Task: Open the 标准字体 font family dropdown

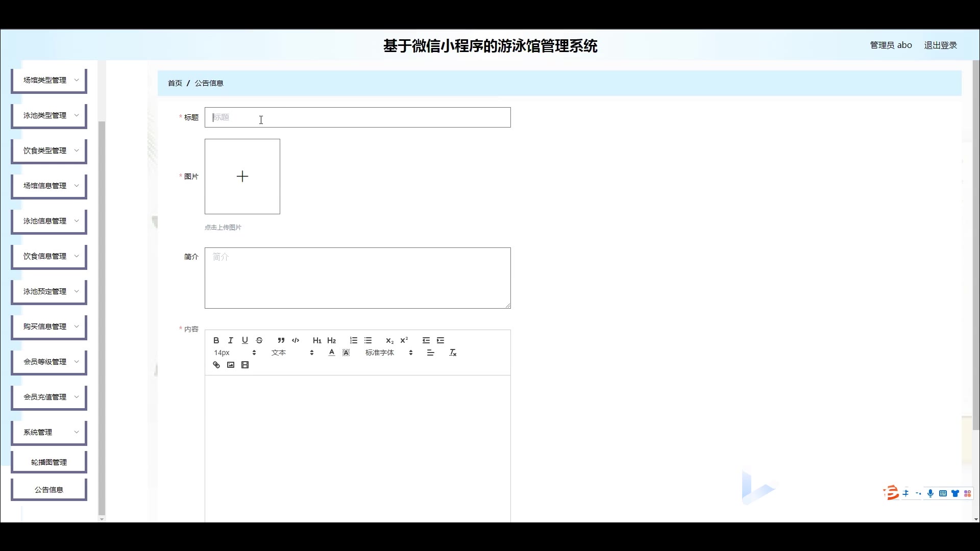Action: click(x=389, y=353)
